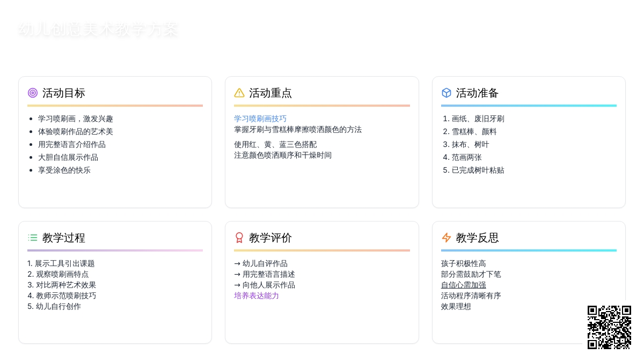Click the 活动准备 heading

pyautogui.click(x=478, y=93)
